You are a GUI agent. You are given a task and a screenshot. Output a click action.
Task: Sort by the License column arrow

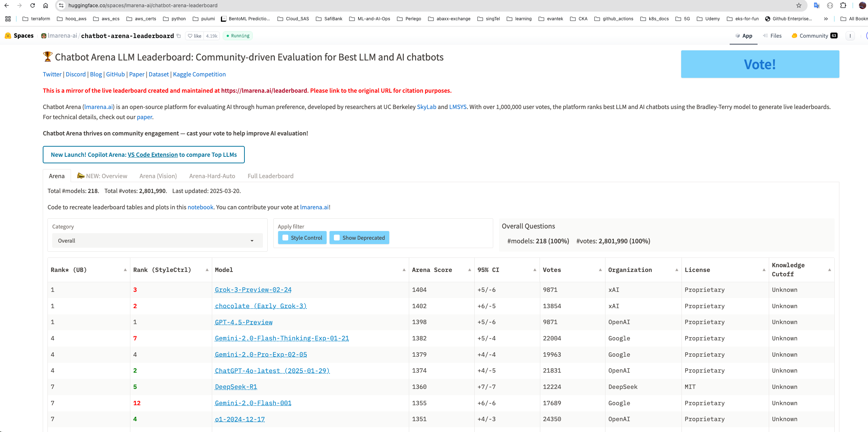click(x=764, y=270)
